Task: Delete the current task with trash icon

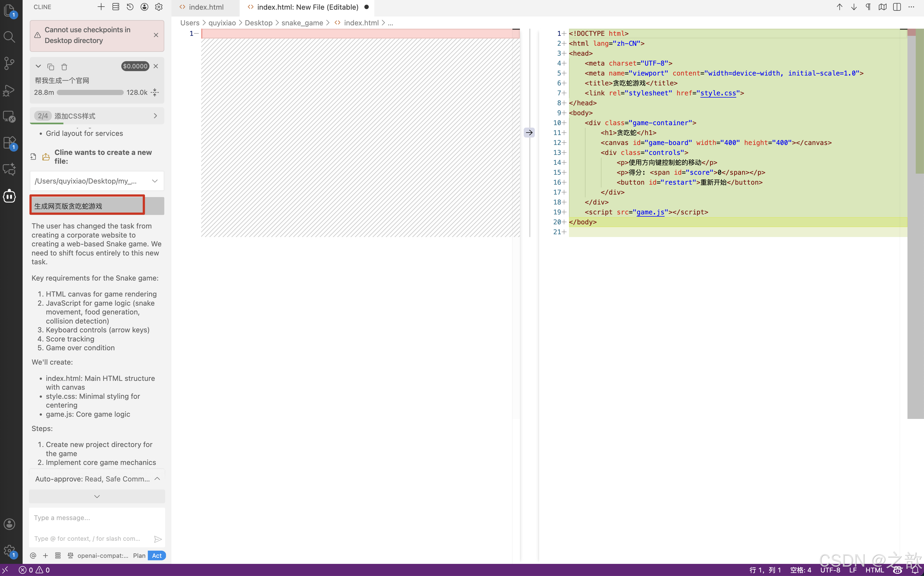Action: 64,67
